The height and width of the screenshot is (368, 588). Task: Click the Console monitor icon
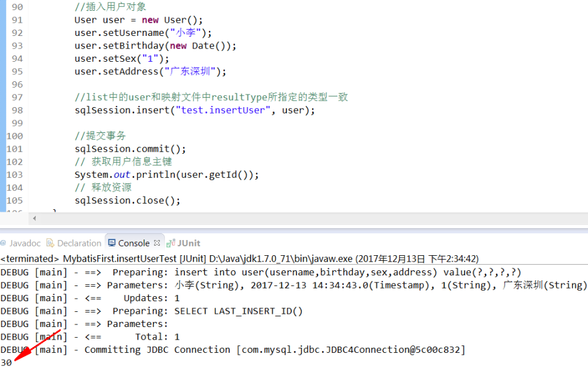(x=112, y=243)
